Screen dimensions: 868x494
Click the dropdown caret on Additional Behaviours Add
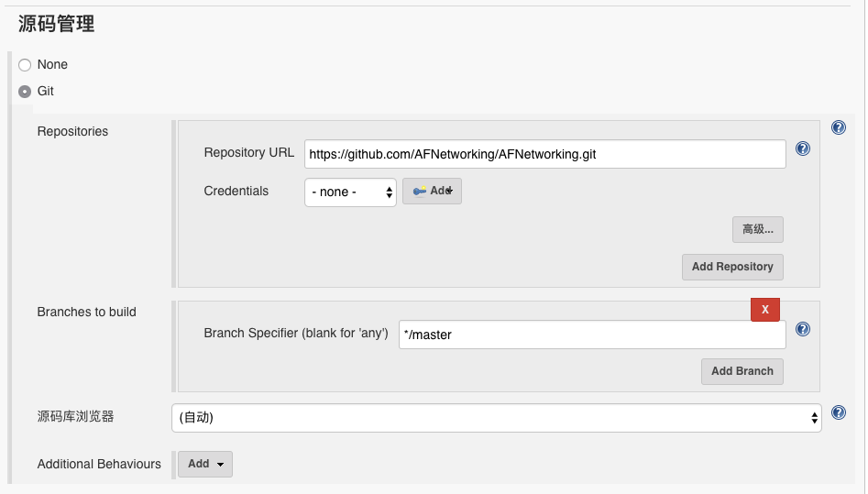(x=220, y=465)
